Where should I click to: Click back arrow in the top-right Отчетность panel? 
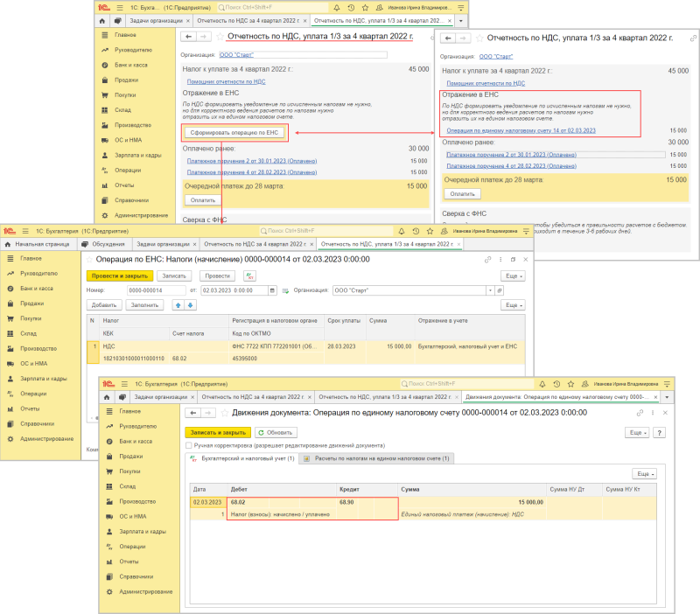[x=448, y=38]
